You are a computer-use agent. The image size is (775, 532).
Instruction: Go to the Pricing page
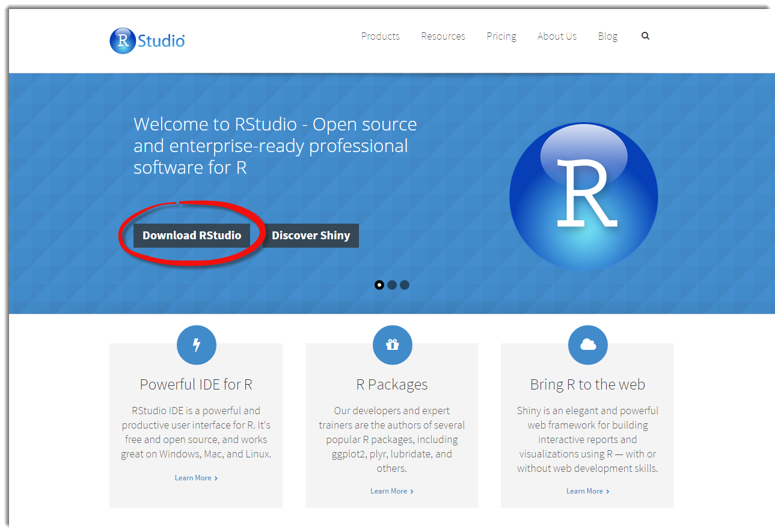[501, 37]
